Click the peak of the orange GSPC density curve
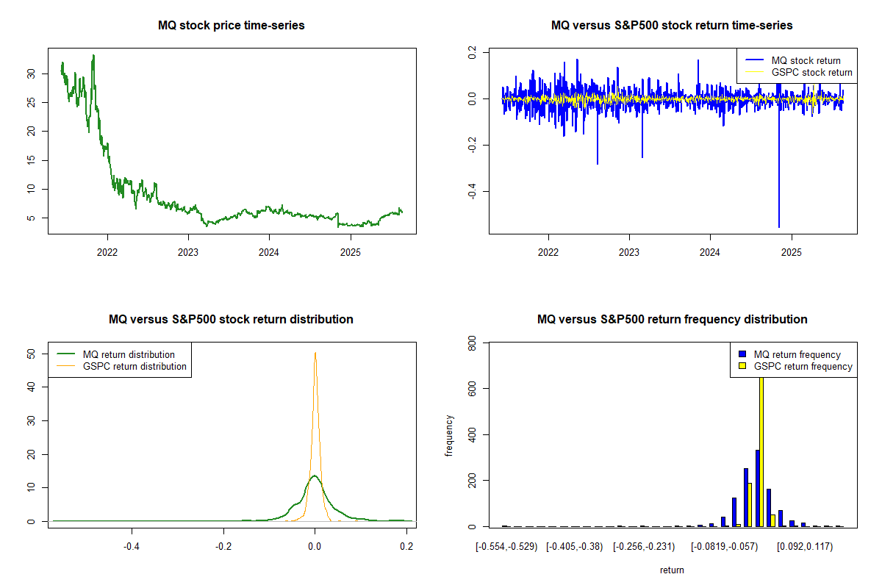 pos(315,354)
